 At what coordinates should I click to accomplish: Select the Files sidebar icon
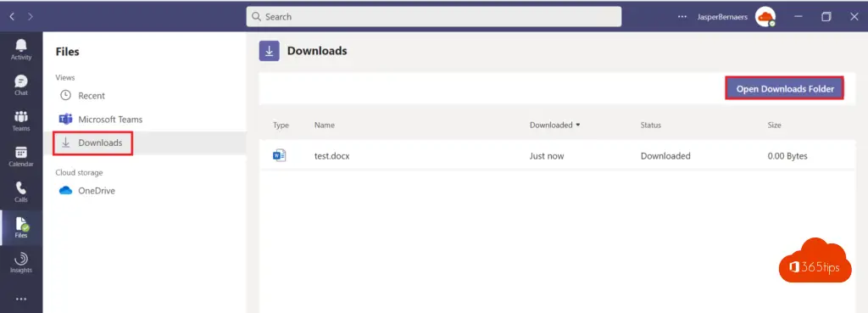coord(21,227)
